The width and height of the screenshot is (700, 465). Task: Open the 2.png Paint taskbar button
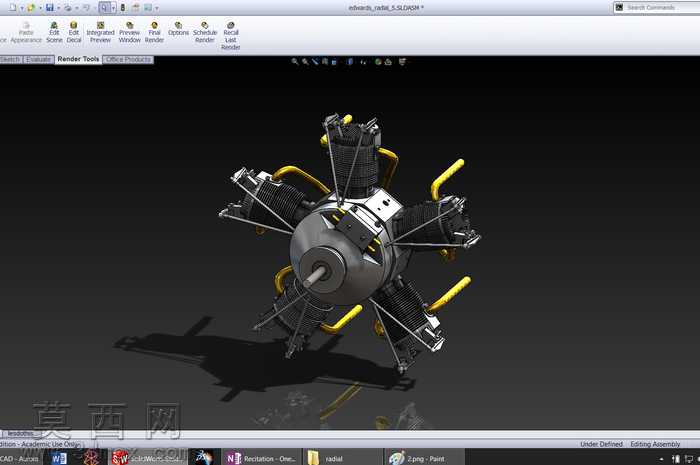[x=424, y=458]
